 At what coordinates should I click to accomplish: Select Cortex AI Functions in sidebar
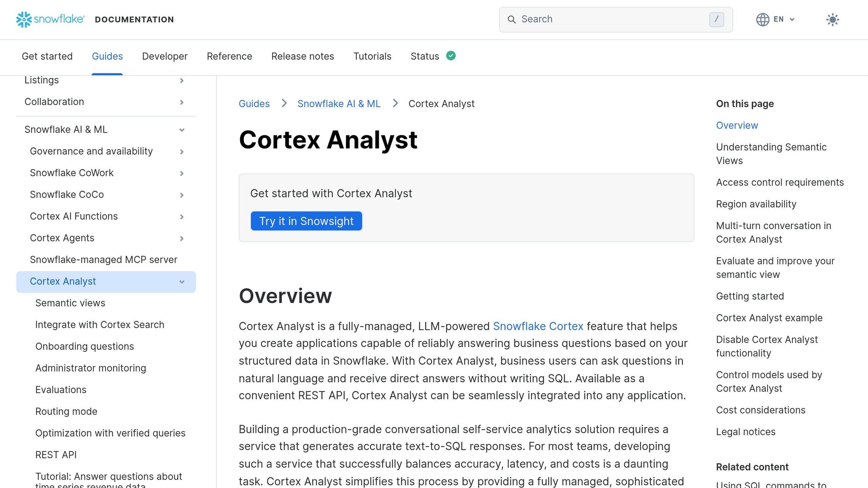(x=74, y=216)
